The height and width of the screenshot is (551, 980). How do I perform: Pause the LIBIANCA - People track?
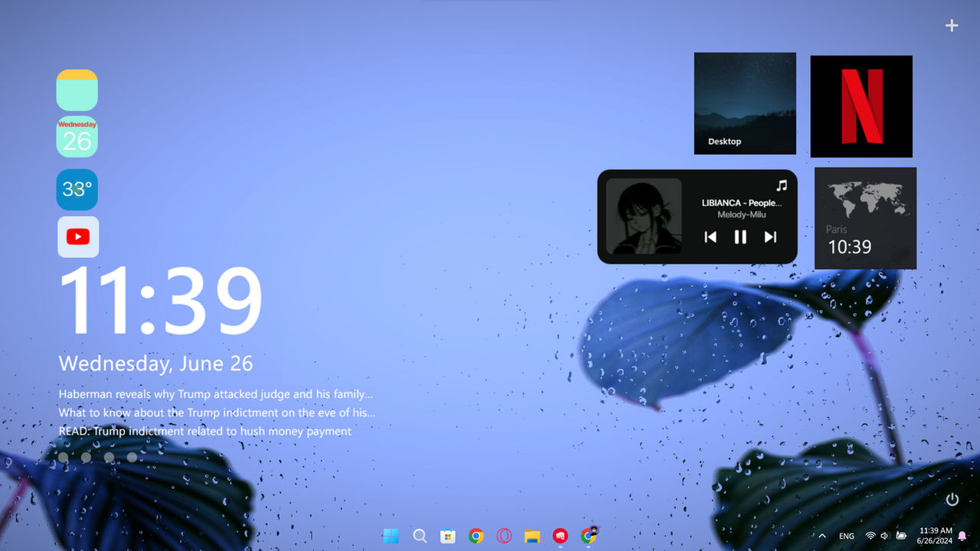[740, 236]
